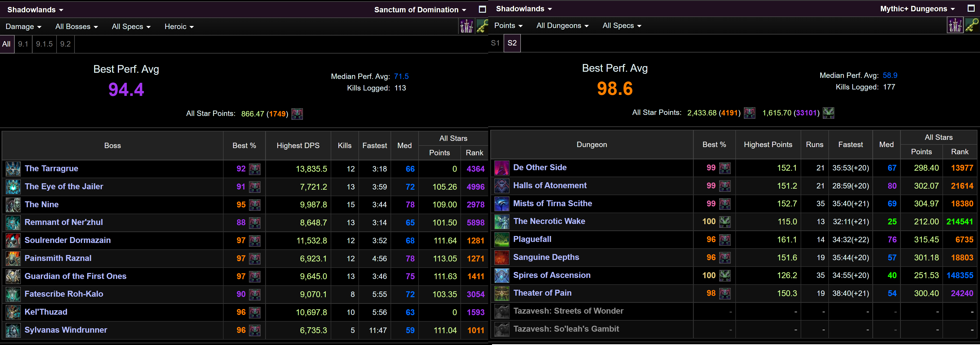Select the All patches tab
Image resolution: width=980 pixels, height=345 pixels.
[x=6, y=44]
